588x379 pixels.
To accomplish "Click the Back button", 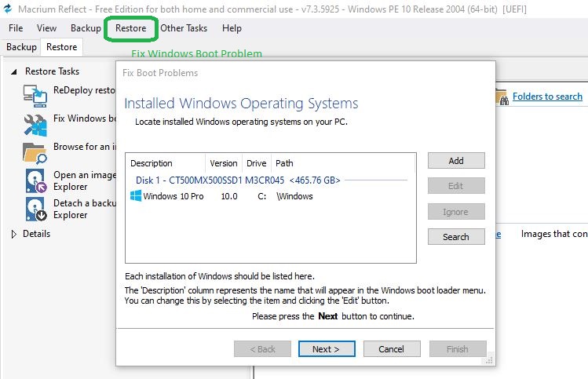I will (x=262, y=349).
